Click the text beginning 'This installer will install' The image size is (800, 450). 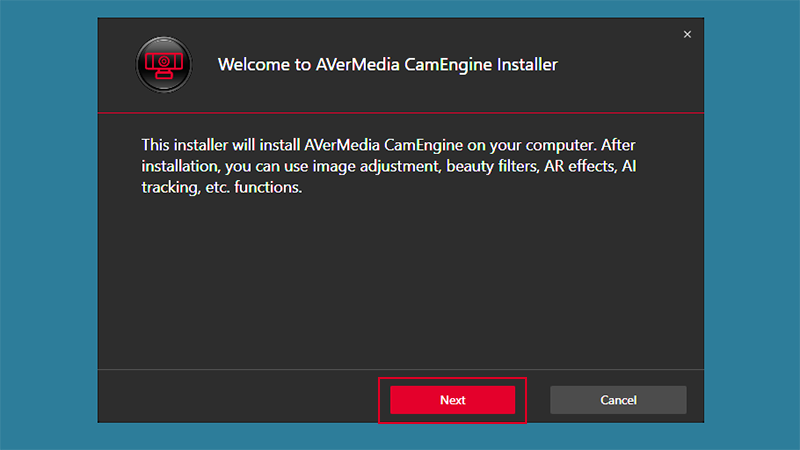[x=389, y=166]
